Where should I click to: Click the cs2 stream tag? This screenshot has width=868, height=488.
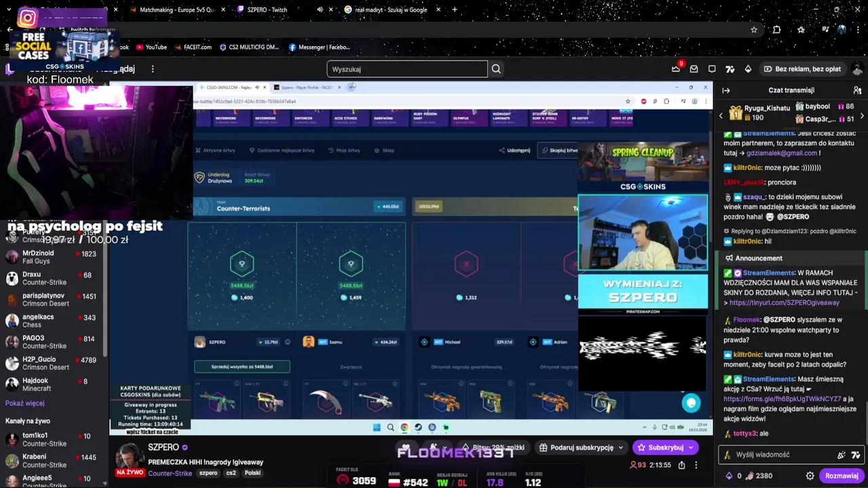(x=231, y=473)
